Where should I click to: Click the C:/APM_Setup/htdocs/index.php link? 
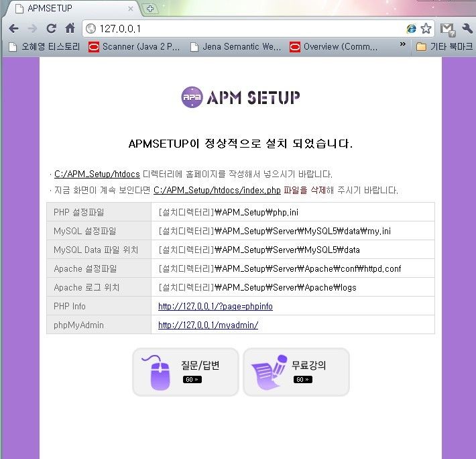pyautogui.click(x=217, y=190)
